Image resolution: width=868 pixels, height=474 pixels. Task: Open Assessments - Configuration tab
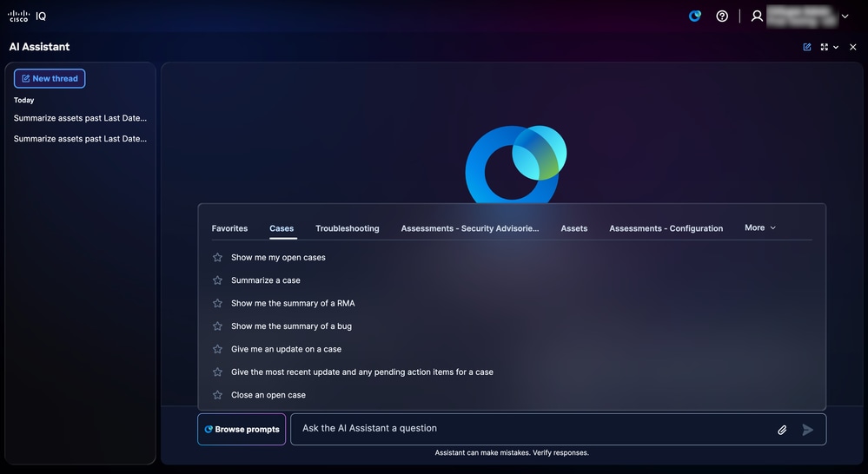666,228
